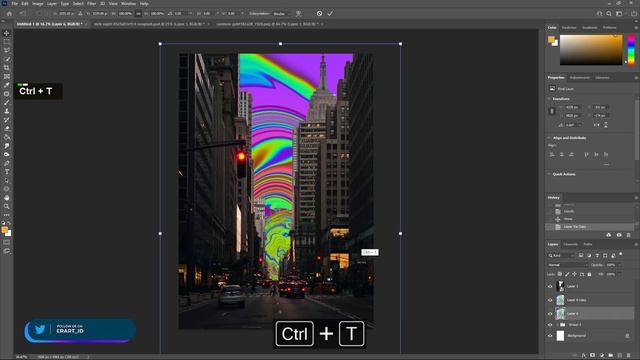The width and height of the screenshot is (640, 360).
Task: Select the Lasso tool
Action: pos(7,50)
